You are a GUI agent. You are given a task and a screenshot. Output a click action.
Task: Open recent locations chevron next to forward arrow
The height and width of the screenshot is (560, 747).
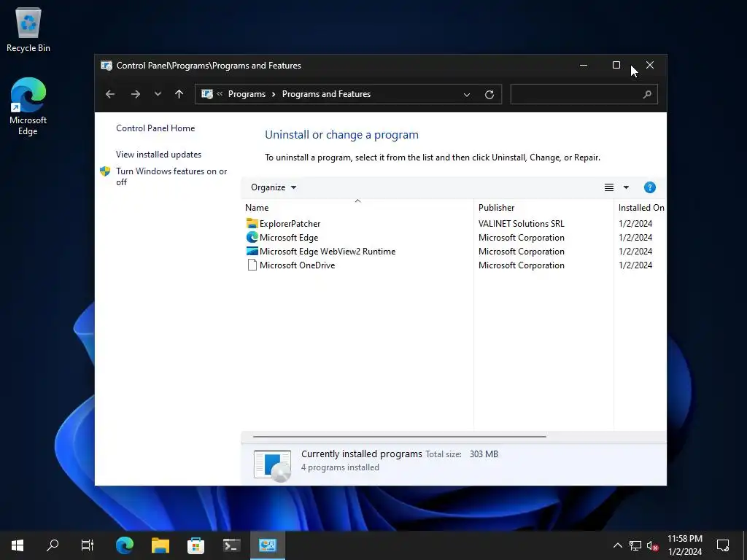point(158,94)
